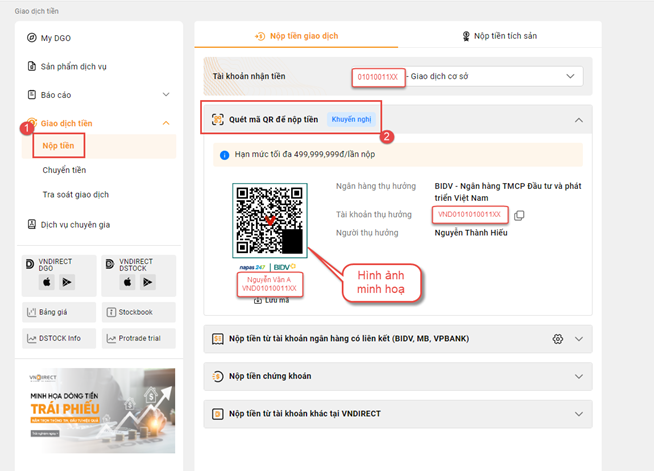Screen dimensions: 654x471
Task: Expand the Báo cáo chevron
Action: pos(166,95)
